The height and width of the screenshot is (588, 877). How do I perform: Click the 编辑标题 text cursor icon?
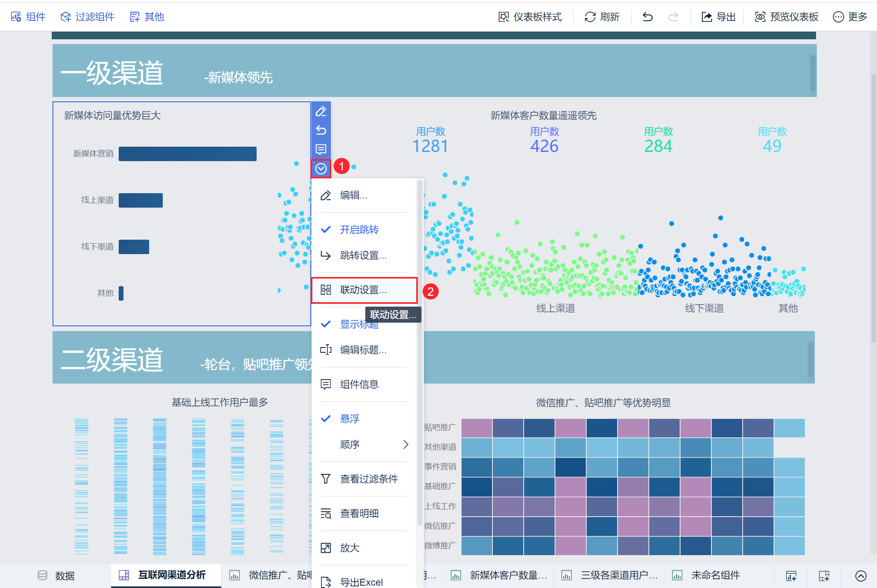tap(326, 350)
